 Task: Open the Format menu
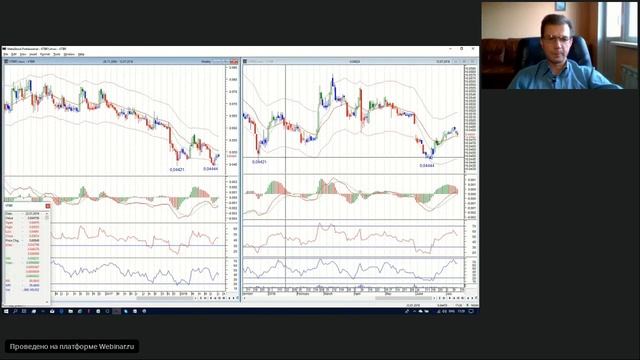tap(45, 54)
